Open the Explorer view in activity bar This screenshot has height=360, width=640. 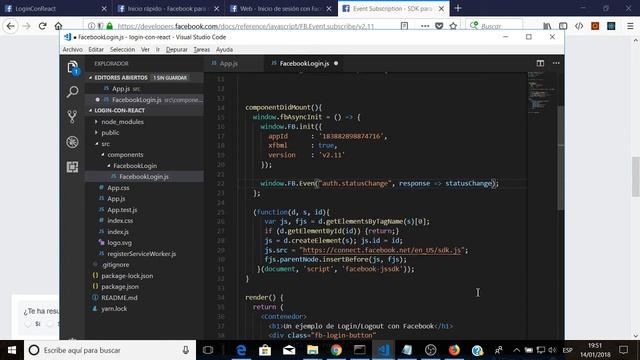72,67
